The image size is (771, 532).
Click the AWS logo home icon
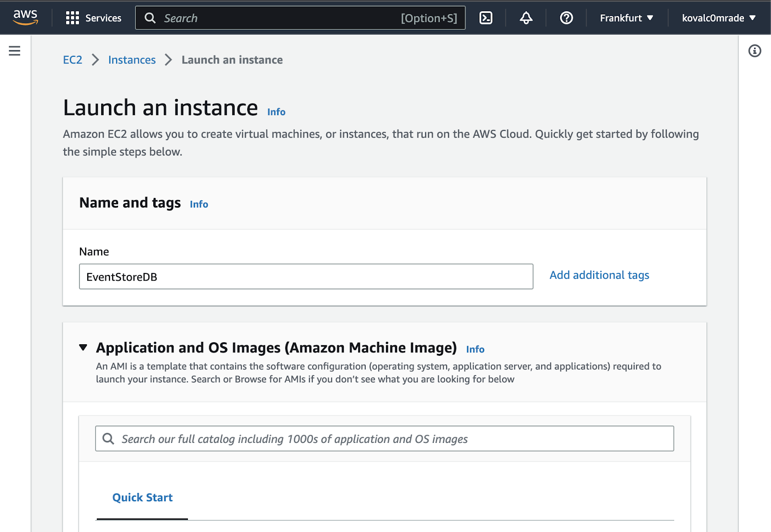click(x=26, y=17)
